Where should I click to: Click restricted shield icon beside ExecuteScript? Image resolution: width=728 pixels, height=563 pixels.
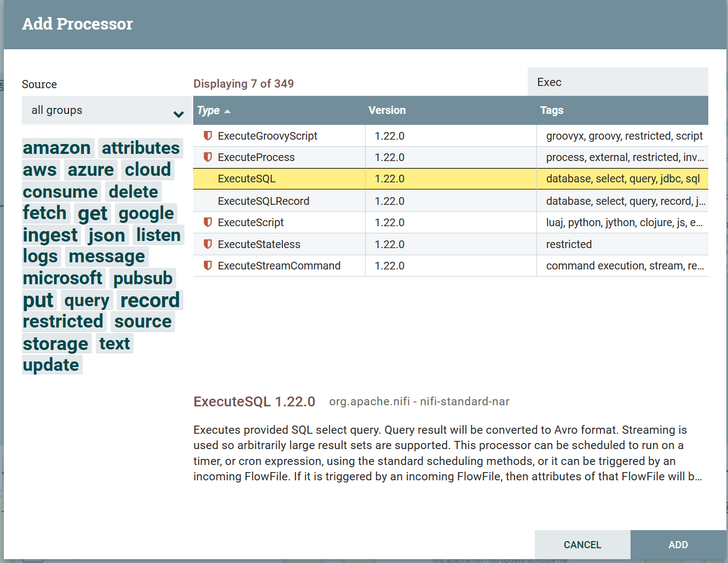208,222
